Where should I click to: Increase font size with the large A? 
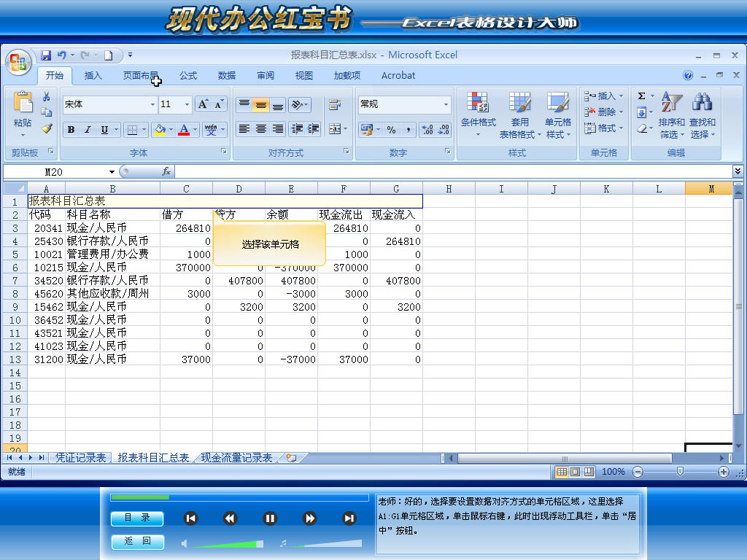point(203,104)
